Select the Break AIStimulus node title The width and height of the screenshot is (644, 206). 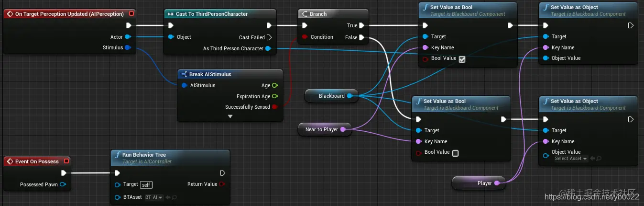(x=210, y=74)
